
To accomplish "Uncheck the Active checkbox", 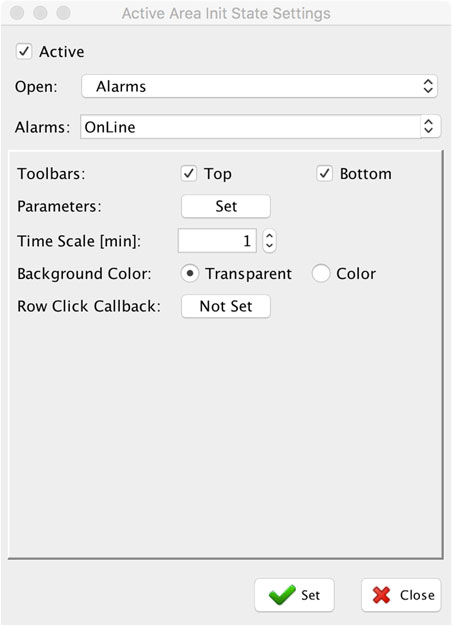I will pos(24,52).
